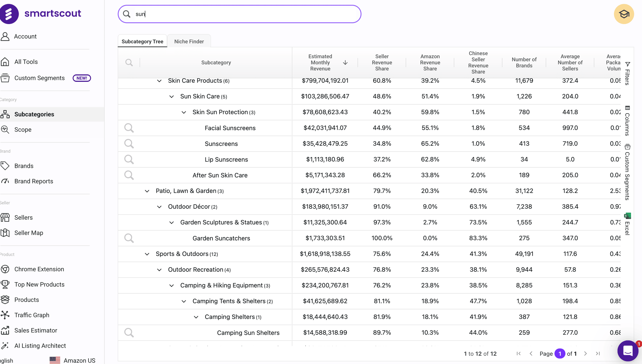Collapse Patio, Lawn & Garden category

coord(147,191)
